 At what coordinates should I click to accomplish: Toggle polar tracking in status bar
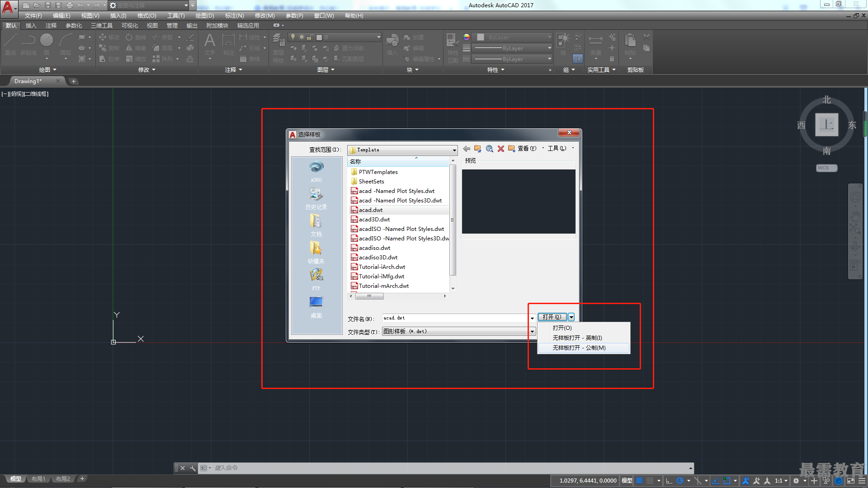(680, 481)
